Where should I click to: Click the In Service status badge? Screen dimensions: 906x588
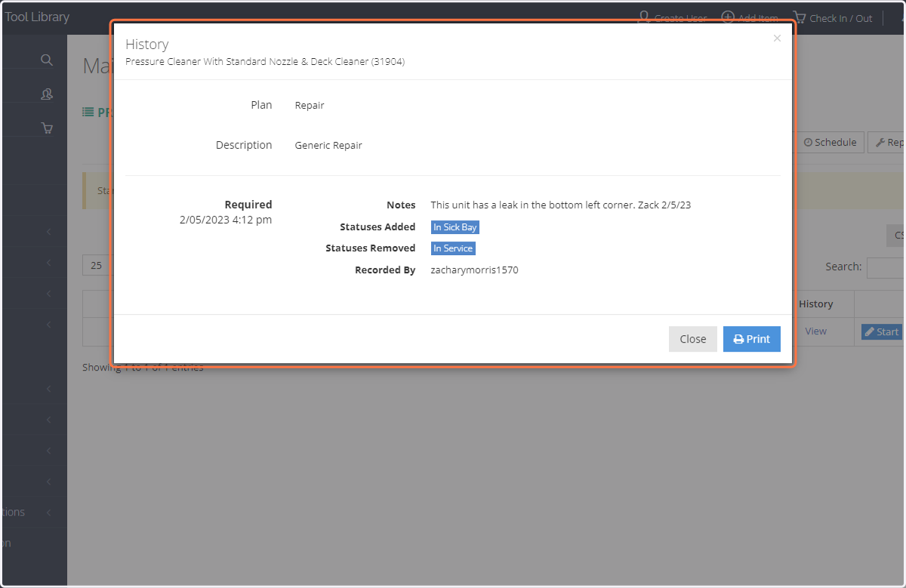pos(453,248)
